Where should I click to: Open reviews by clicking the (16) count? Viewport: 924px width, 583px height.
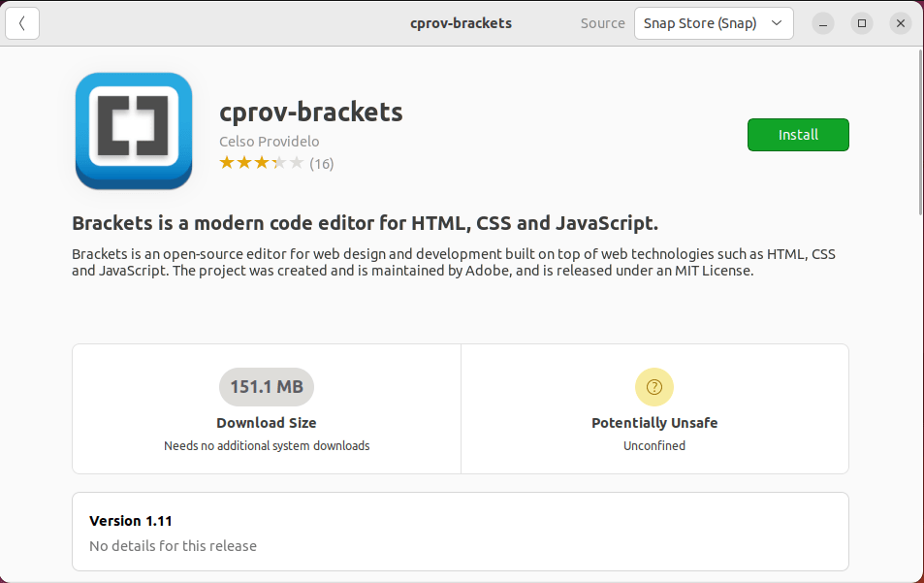[x=321, y=163]
